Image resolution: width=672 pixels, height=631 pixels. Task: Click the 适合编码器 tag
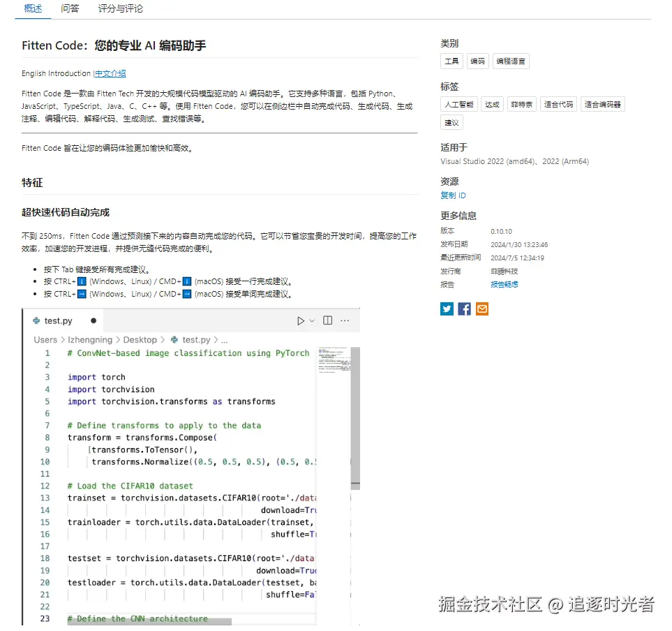click(x=603, y=104)
